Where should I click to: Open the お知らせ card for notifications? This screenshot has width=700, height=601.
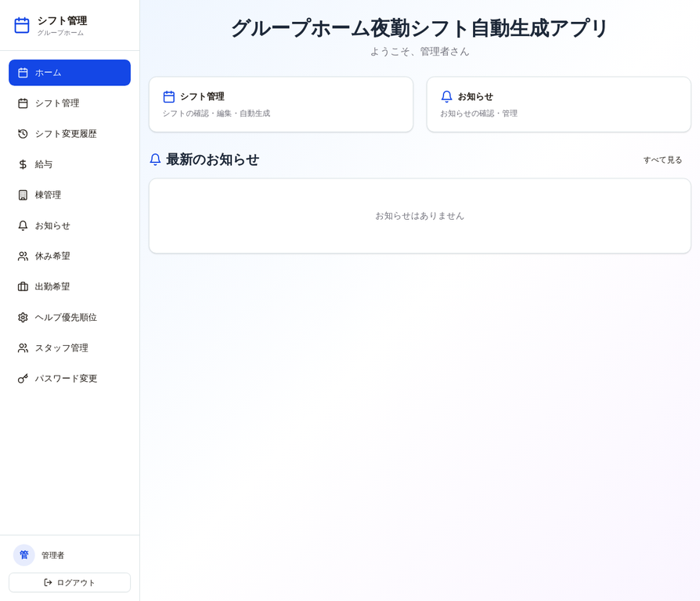pyautogui.click(x=558, y=104)
